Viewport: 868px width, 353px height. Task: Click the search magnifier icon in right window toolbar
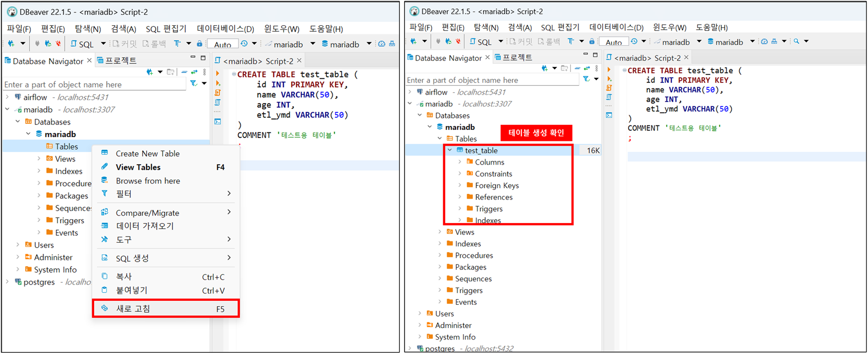click(796, 41)
